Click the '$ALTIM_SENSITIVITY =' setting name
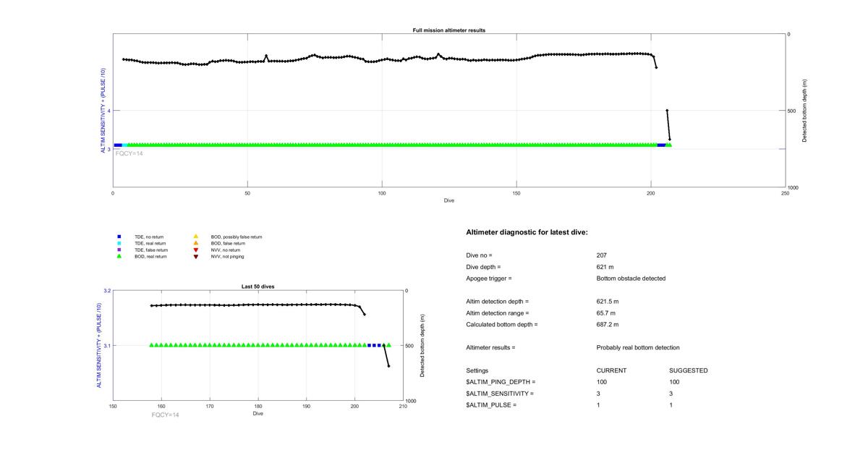Viewport: 868px width, 450px height. (500, 394)
